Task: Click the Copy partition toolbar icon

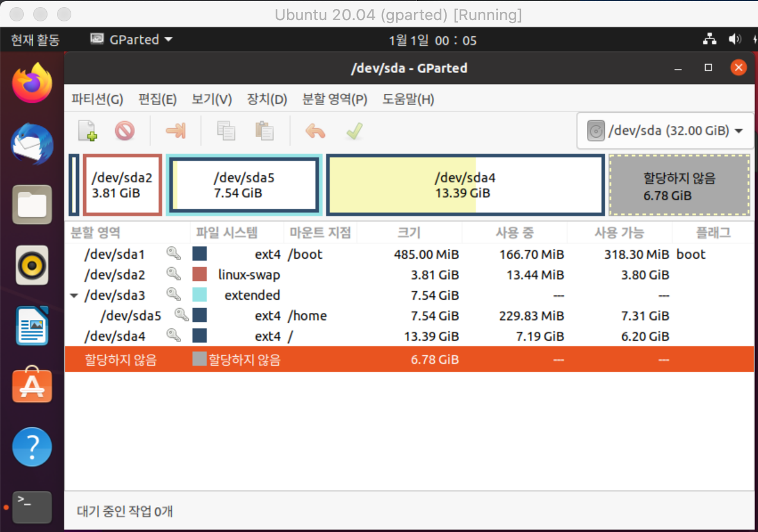Action: [226, 131]
